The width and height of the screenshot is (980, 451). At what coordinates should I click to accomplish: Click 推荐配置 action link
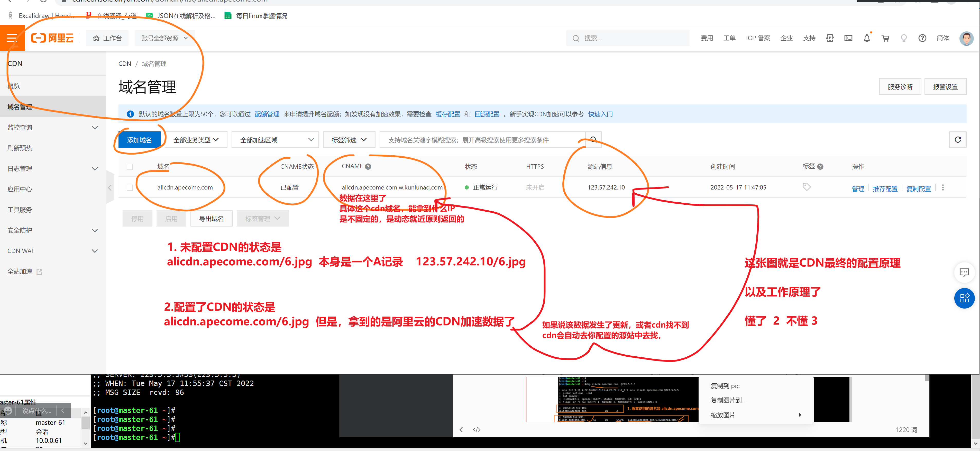pyautogui.click(x=885, y=189)
